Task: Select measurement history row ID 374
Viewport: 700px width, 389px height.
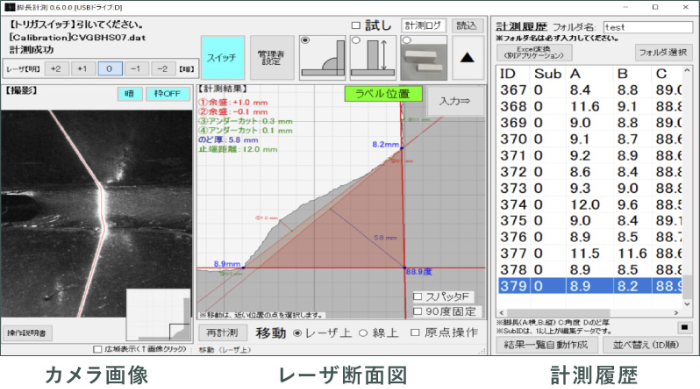Action: click(590, 205)
